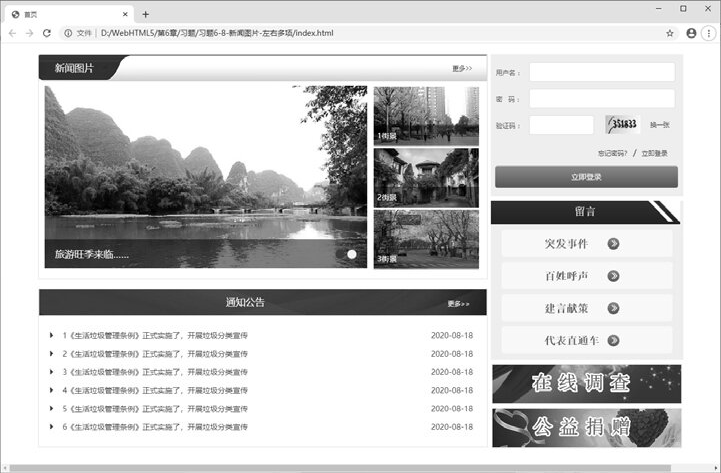This screenshot has width=721, height=473.
Task: Select the 首页 browser tab
Action: coord(69,14)
